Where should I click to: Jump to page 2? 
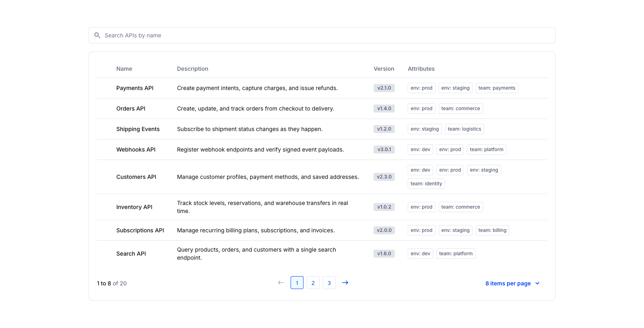coord(313,283)
